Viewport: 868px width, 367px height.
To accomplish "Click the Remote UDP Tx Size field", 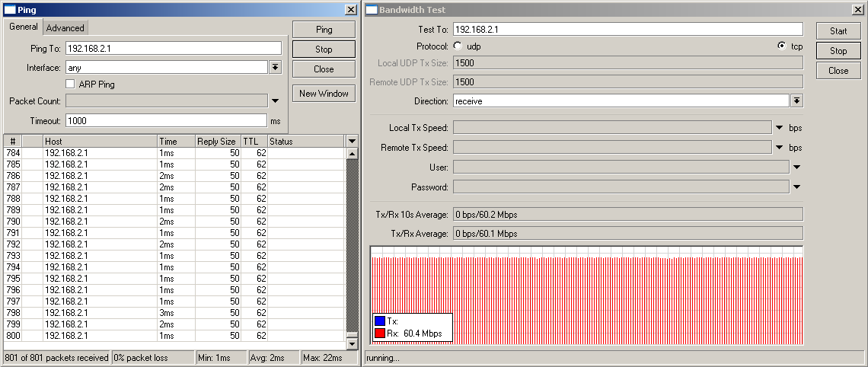I will pyautogui.click(x=627, y=82).
